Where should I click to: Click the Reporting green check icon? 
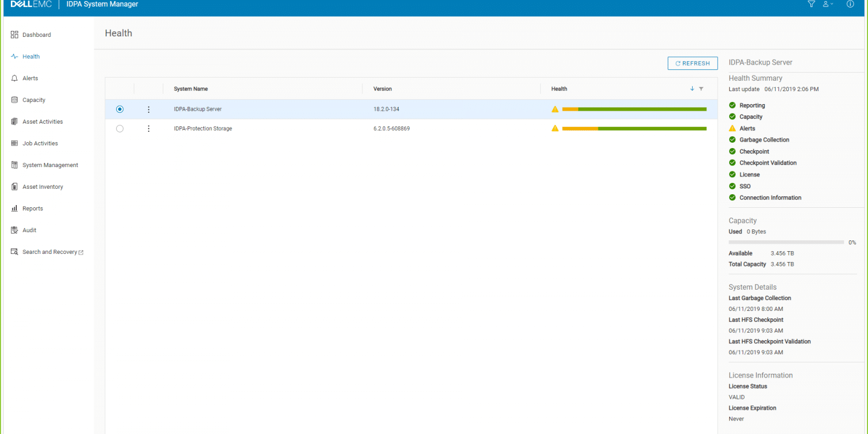(732, 105)
